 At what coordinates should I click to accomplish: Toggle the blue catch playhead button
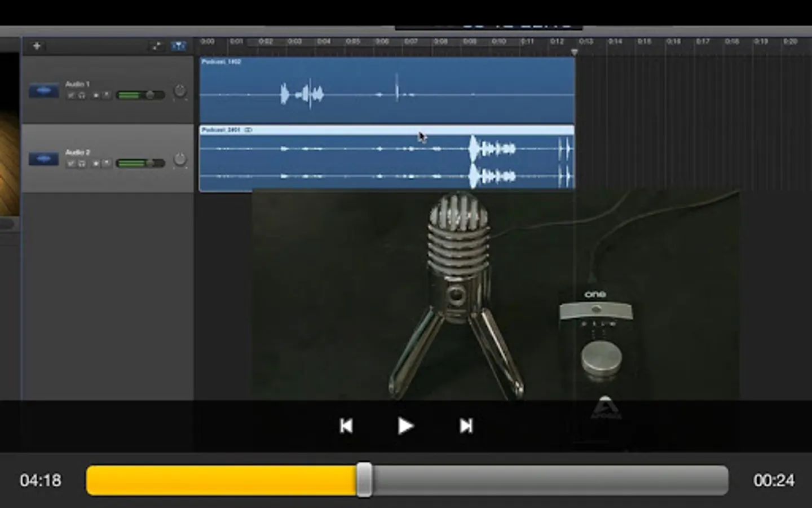[x=178, y=46]
